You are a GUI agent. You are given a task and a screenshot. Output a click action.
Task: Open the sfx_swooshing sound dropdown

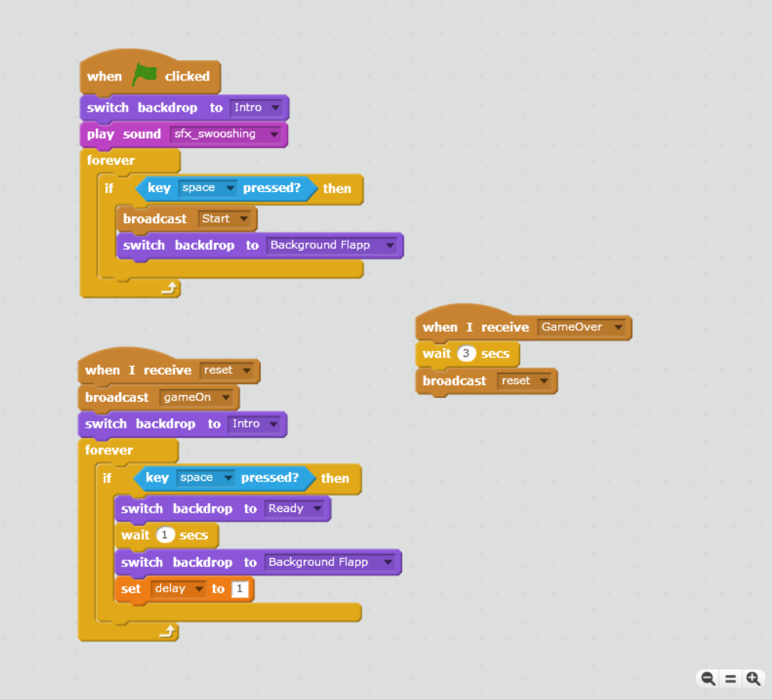click(x=273, y=134)
